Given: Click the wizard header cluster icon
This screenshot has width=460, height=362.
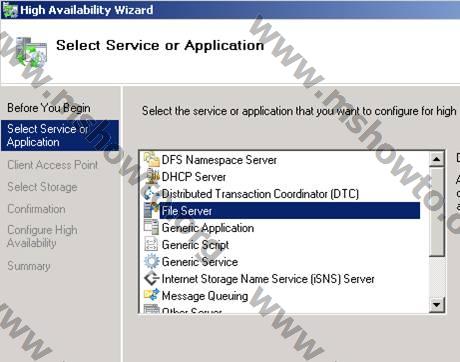Looking at the screenshot, I should 32,52.
